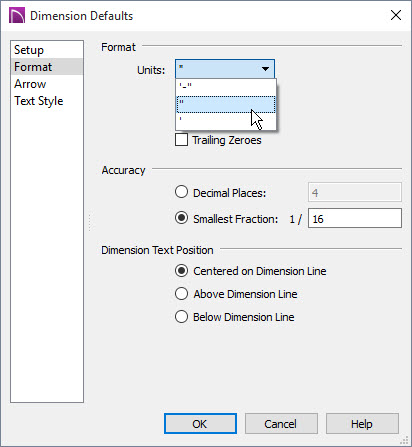Viewport: 412px width, 447px height.
Task: Click the Cancel button
Action: [281, 424]
